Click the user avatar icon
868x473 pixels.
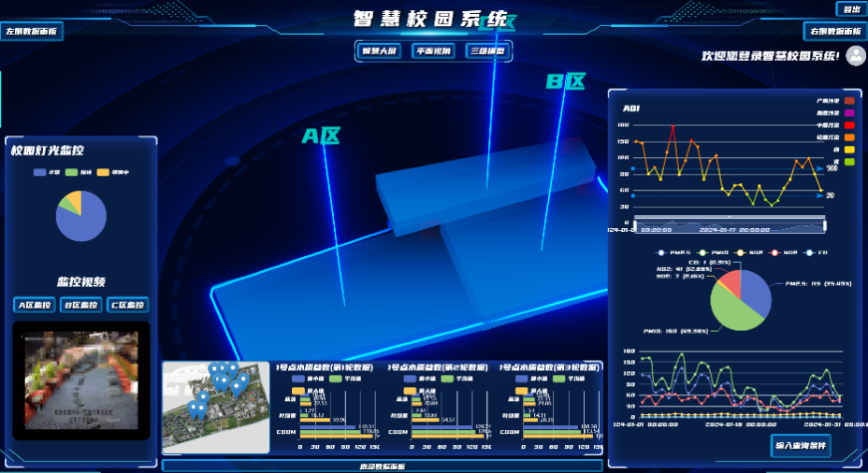855,56
